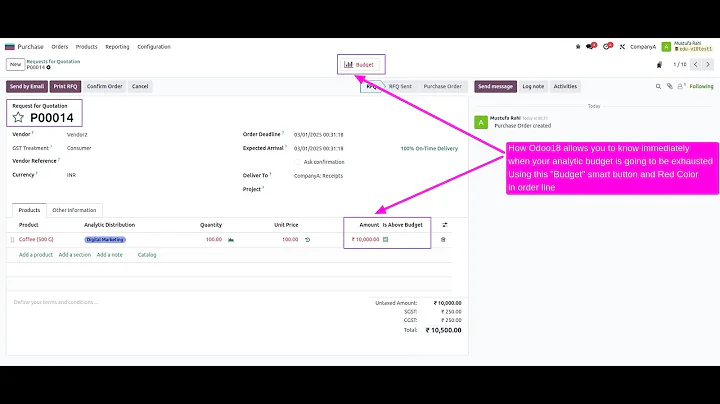Open the debug bug icon in navbar
The width and height of the screenshot is (720, 404).
[x=578, y=47]
